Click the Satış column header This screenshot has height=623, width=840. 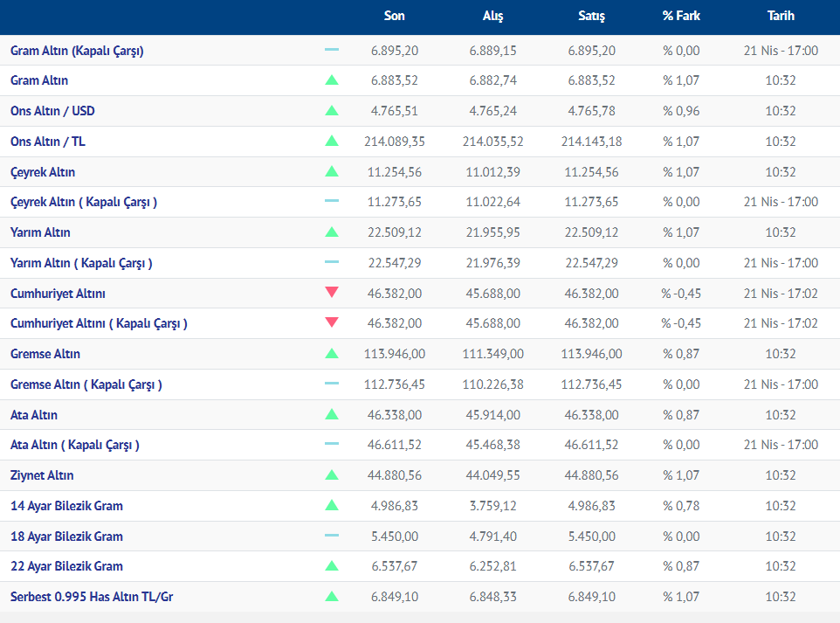tap(591, 16)
